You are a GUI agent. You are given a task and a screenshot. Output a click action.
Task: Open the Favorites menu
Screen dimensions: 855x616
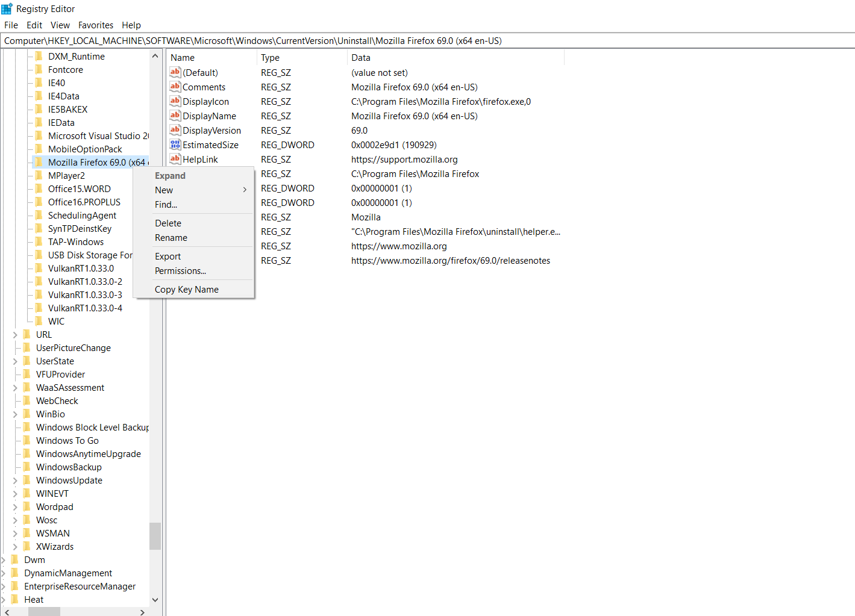coord(96,25)
